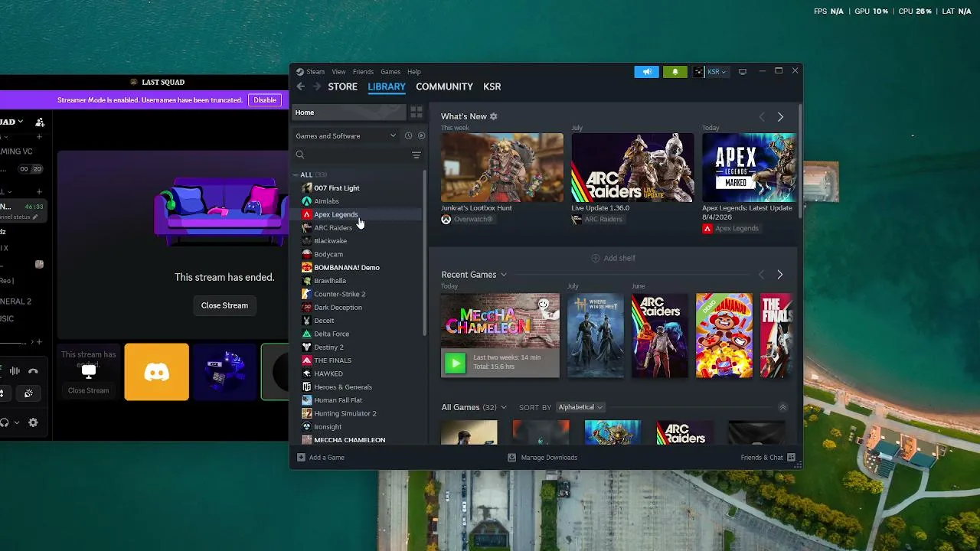This screenshot has width=980, height=551.
Task: Click the Discord activity rocket button
Action: tap(28, 393)
